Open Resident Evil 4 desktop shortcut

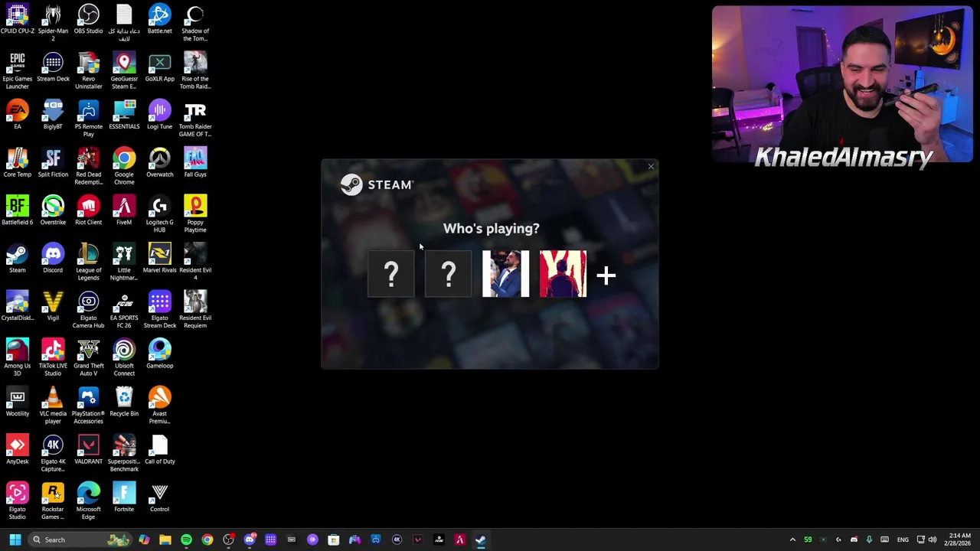(x=195, y=262)
